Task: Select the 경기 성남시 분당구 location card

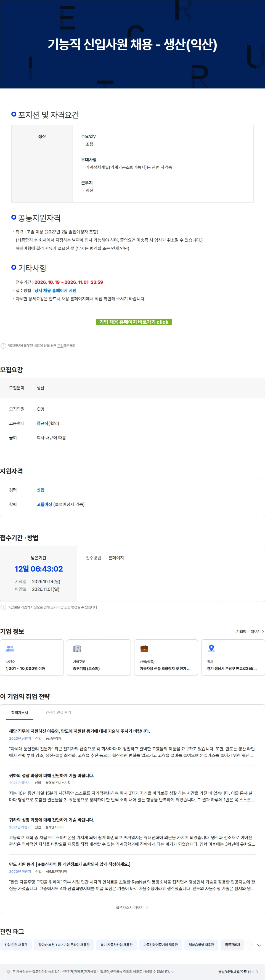Action: coord(233,657)
